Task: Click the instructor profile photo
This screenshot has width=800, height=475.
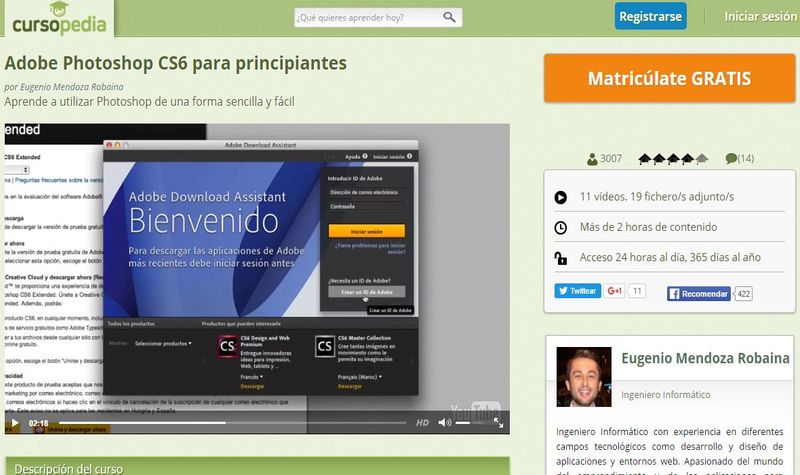Action: tap(584, 377)
